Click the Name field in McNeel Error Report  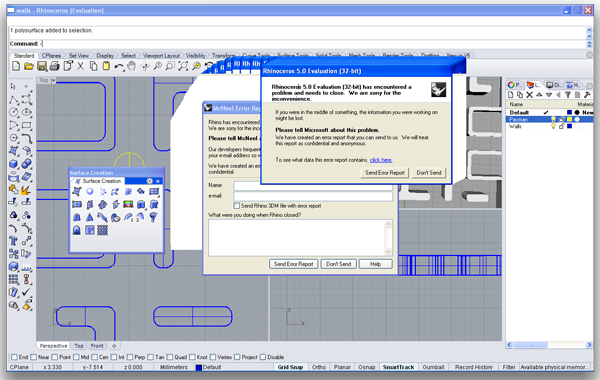click(x=313, y=187)
